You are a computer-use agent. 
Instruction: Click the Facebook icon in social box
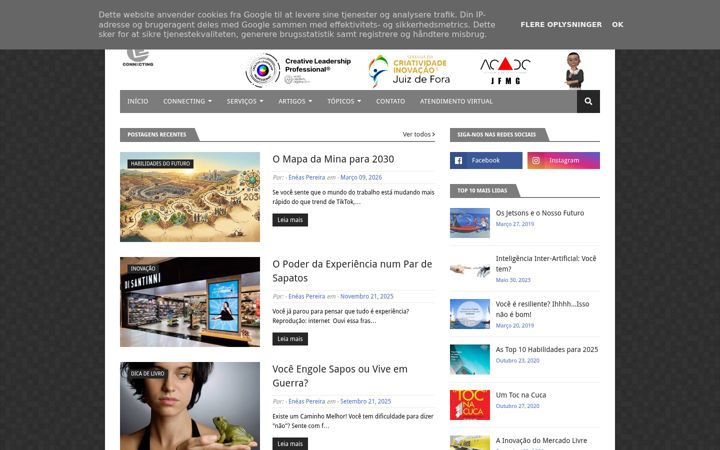pos(458,161)
